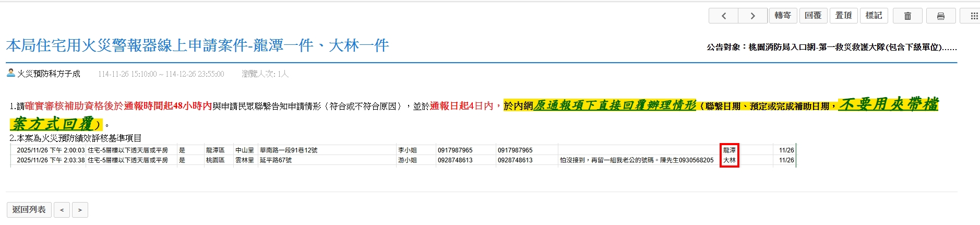Select the red-boxed 龍潭 cell in table

(729, 150)
